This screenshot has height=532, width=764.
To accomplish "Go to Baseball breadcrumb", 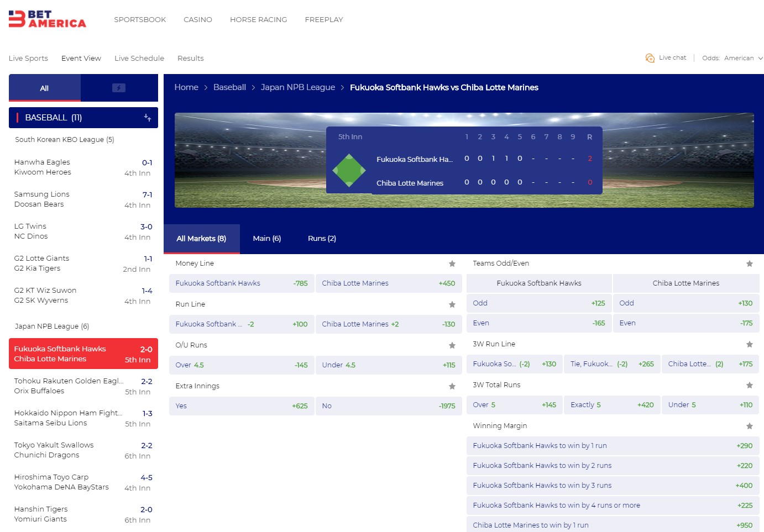I will 229,87.
